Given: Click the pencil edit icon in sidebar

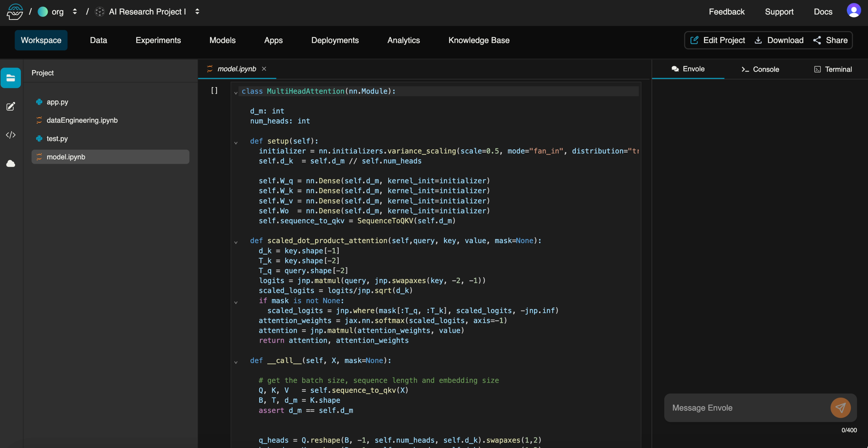Looking at the screenshot, I should tap(11, 106).
